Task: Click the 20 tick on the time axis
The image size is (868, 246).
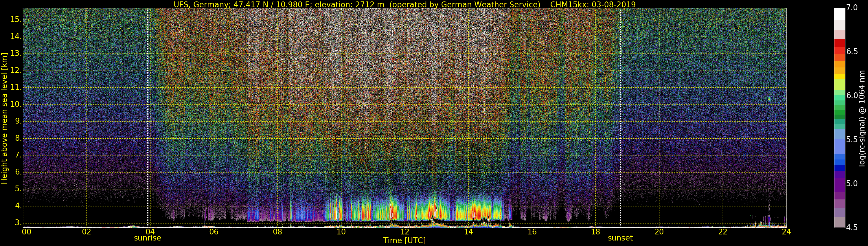Action: [659, 232]
